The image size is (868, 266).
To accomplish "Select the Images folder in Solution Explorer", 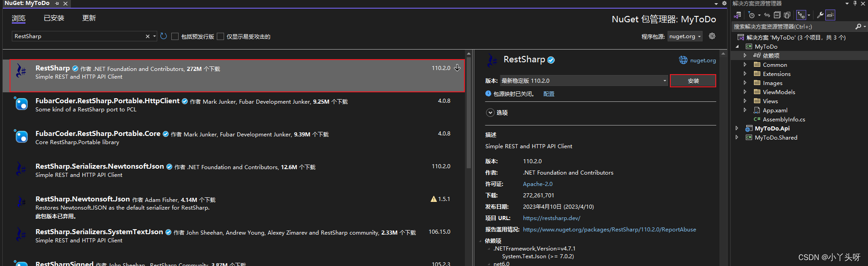I will [x=773, y=83].
